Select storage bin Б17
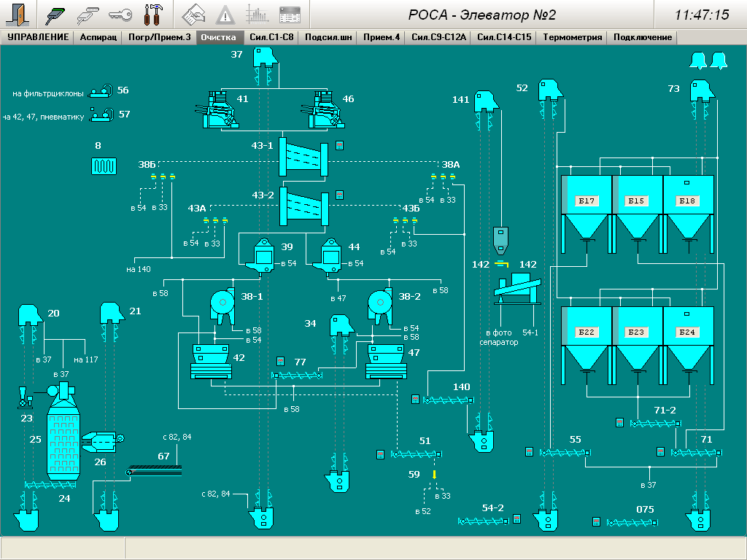 pyautogui.click(x=587, y=201)
